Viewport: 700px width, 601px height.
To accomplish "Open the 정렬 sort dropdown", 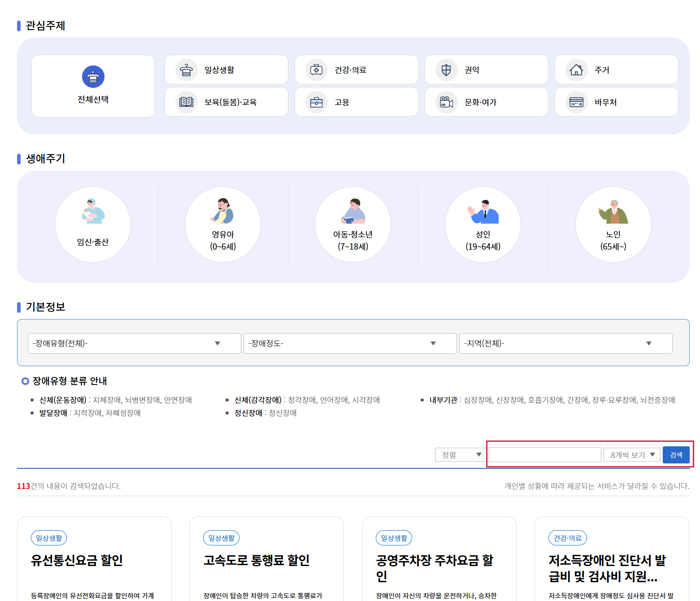I will pyautogui.click(x=461, y=455).
